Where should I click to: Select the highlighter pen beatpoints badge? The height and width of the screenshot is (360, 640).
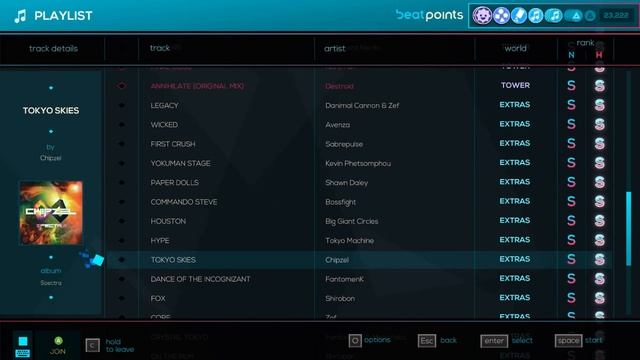pyautogui.click(x=519, y=16)
